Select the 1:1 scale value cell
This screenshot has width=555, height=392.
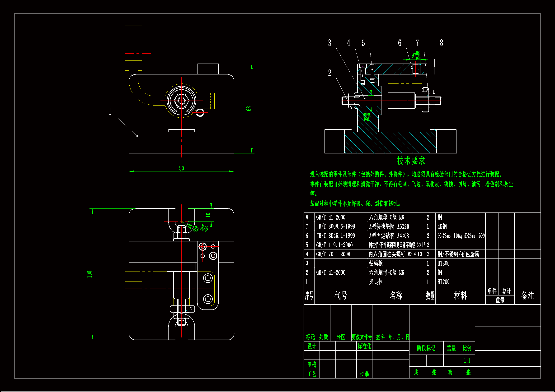[467, 361]
